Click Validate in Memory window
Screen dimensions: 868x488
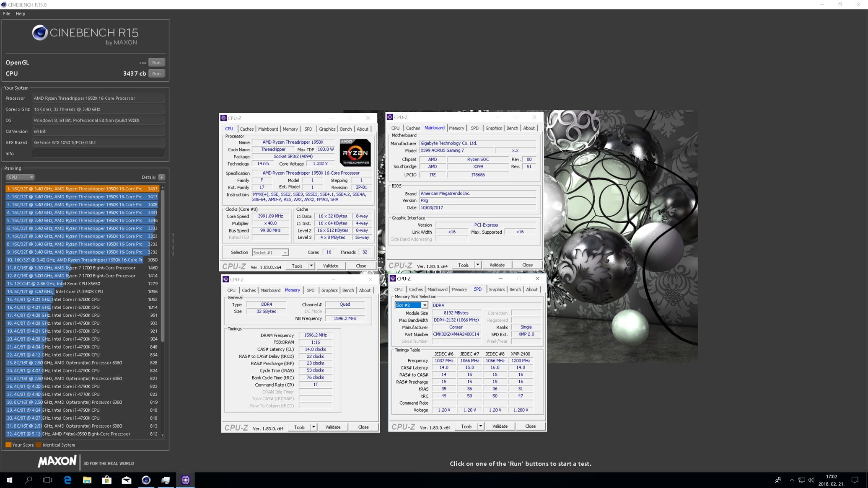(x=333, y=427)
